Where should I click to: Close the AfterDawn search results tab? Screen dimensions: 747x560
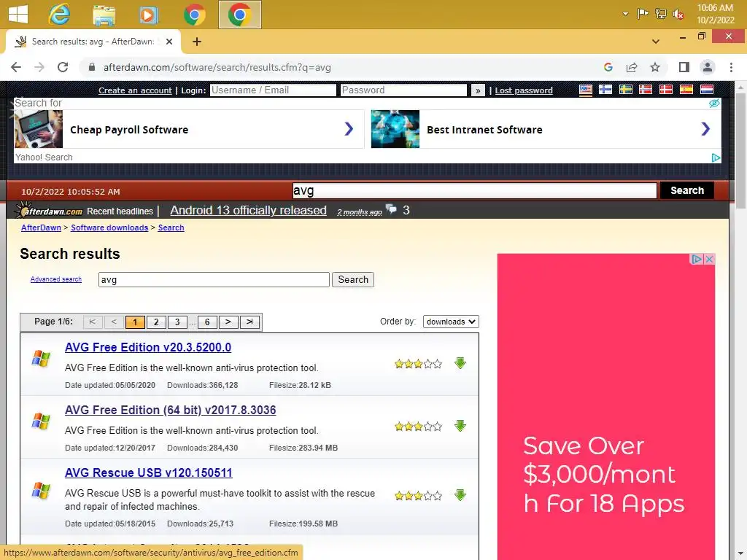(x=169, y=42)
